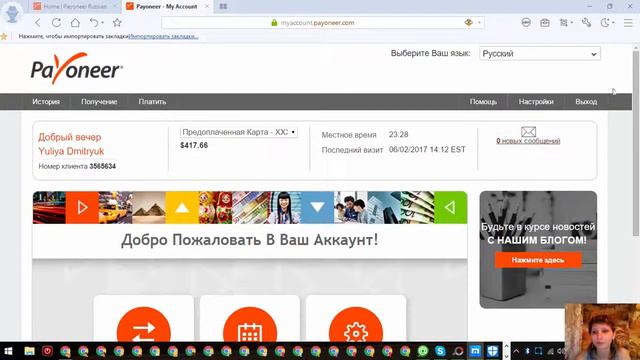The width and height of the screenshot is (640, 360).
Task: Open the Windows Start menu
Action: click(x=8, y=351)
